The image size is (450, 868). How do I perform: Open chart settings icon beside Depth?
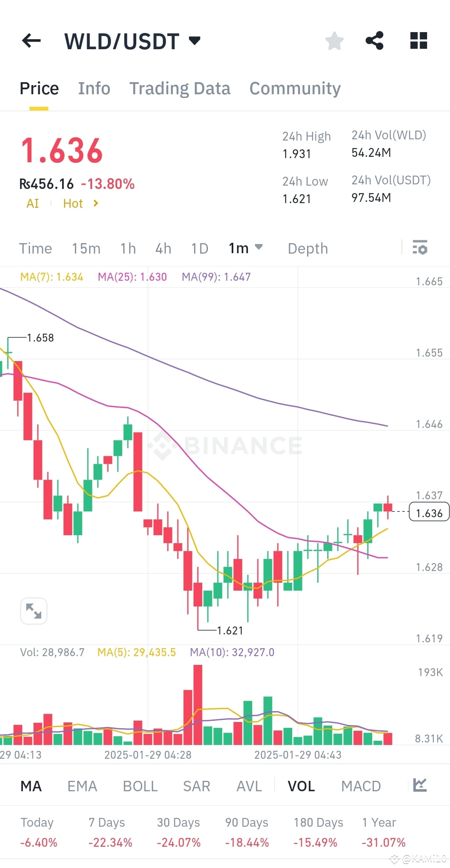click(x=420, y=248)
